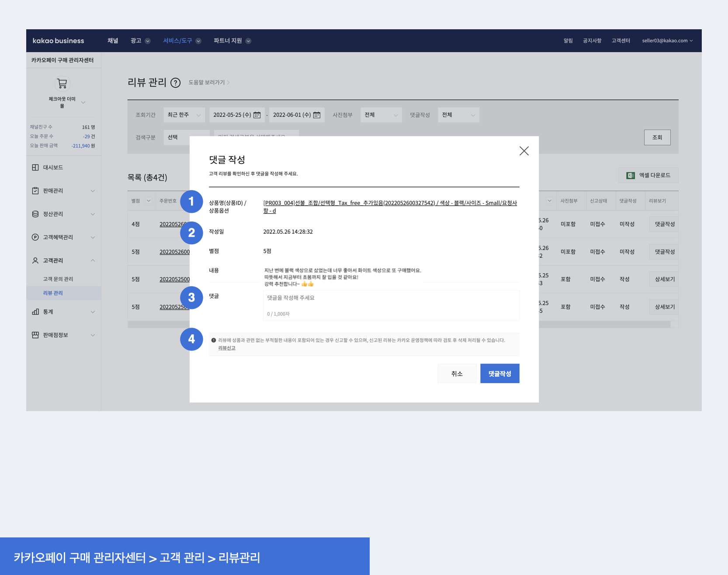Expand the 정산관리 sidebar section
This screenshot has width=728, height=575.
[93, 214]
